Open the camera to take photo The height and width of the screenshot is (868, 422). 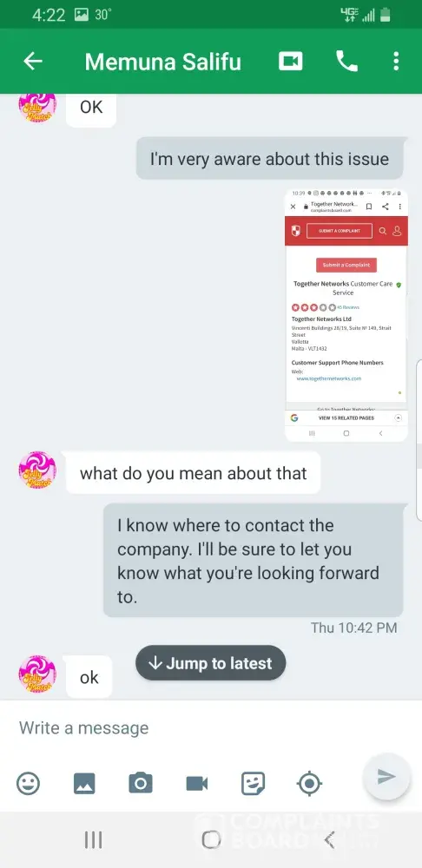(x=141, y=783)
